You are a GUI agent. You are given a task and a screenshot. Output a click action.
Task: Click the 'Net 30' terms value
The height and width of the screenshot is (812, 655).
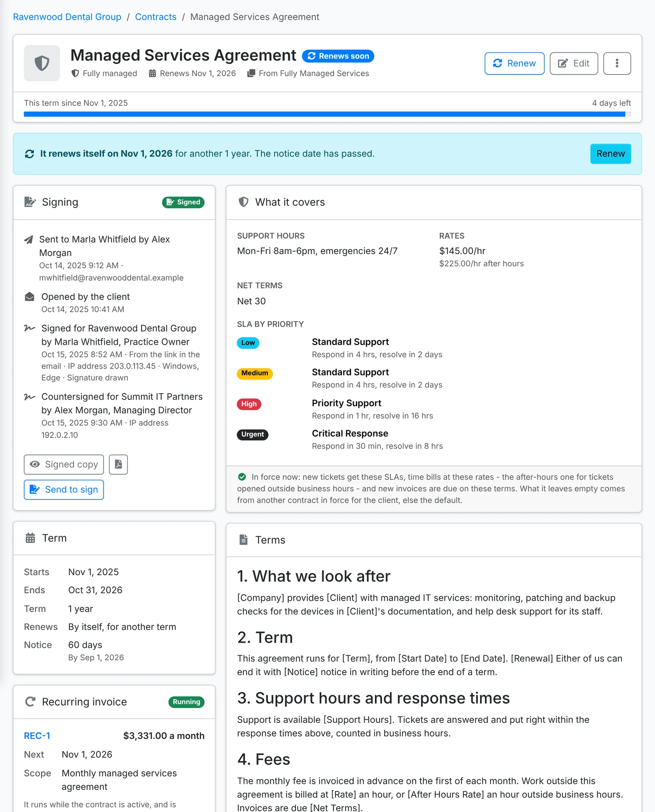click(251, 301)
